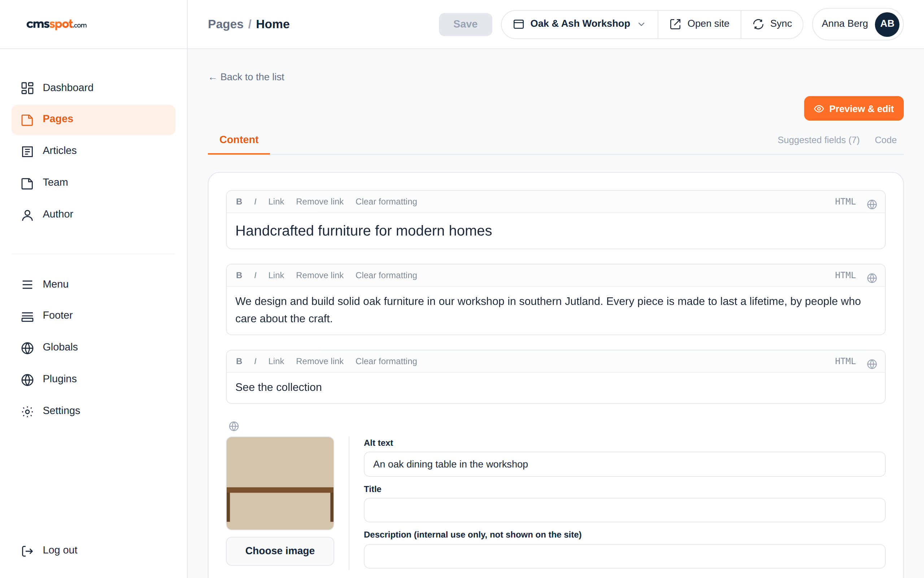The width and height of the screenshot is (924, 578).
Task: Select Pages in the sidebar
Action: (x=93, y=120)
